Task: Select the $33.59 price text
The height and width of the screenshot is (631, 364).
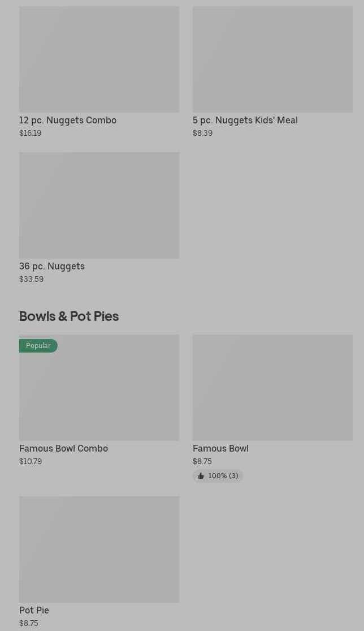Action: (31, 279)
